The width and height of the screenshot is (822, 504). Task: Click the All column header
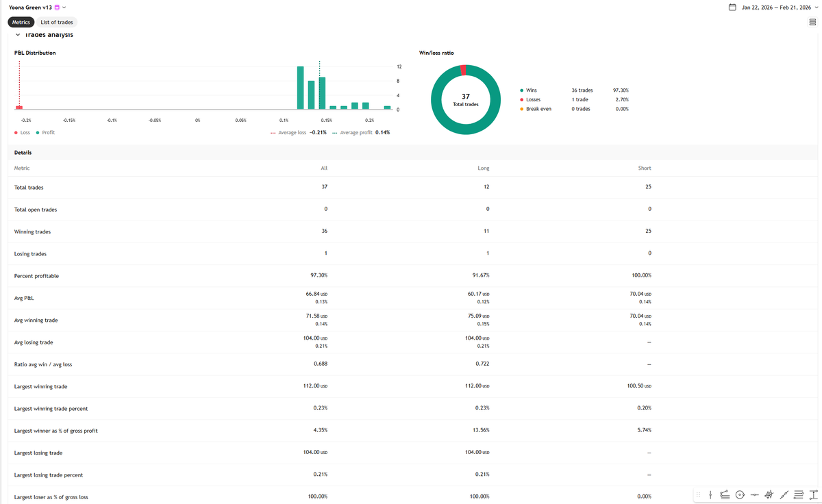coord(324,168)
